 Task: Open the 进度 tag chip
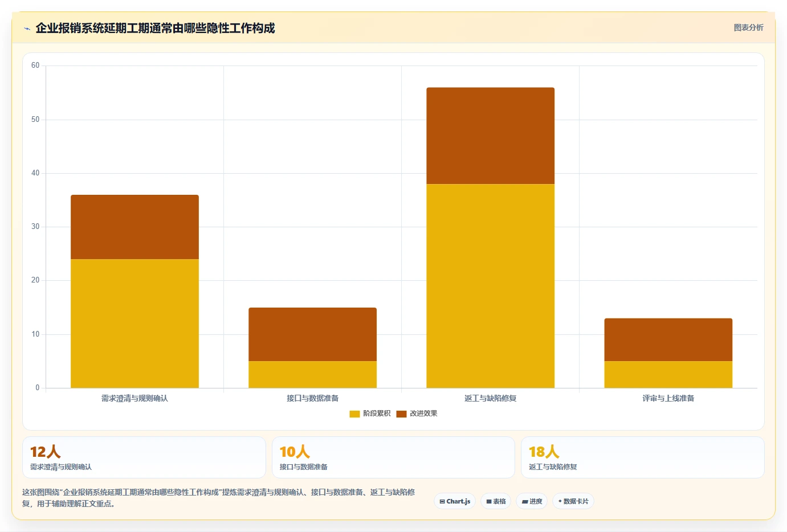(x=532, y=501)
